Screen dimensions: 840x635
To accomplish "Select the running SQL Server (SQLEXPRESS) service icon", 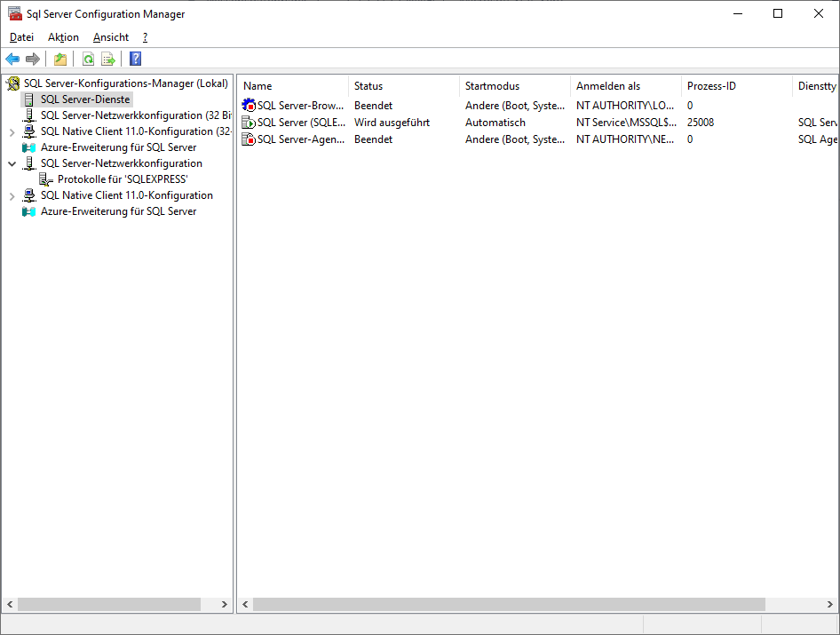I will (x=249, y=123).
